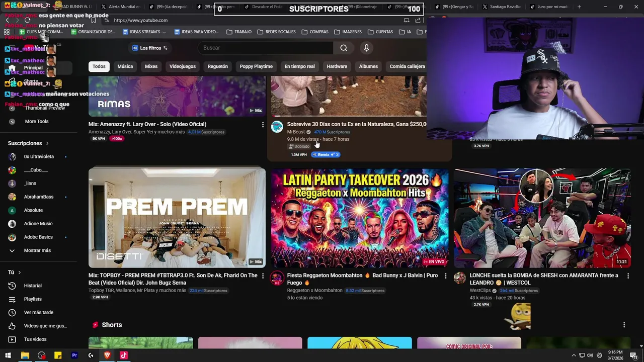The height and width of the screenshot is (362, 644).
Task: Click the Buscar search field
Action: pyautogui.click(x=265, y=48)
